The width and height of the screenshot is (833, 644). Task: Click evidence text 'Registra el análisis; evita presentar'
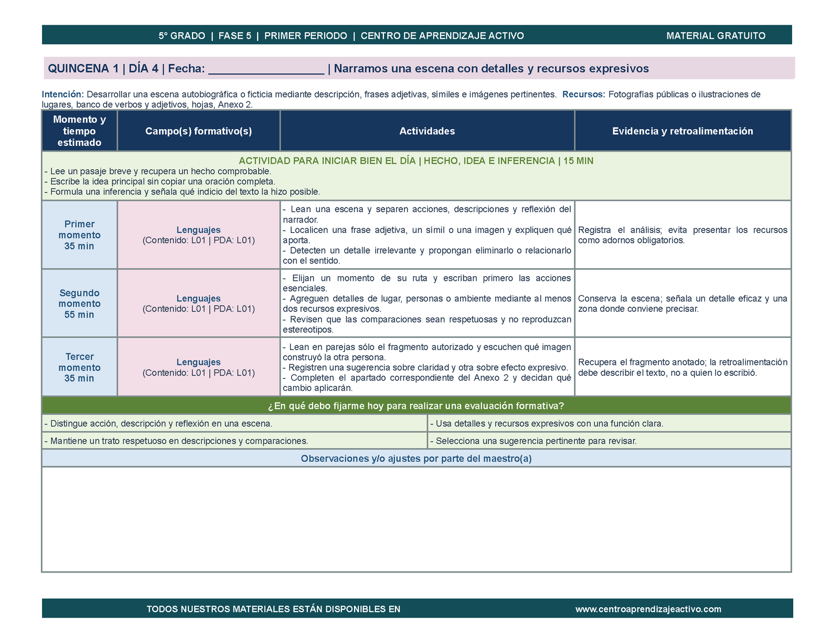(683, 235)
